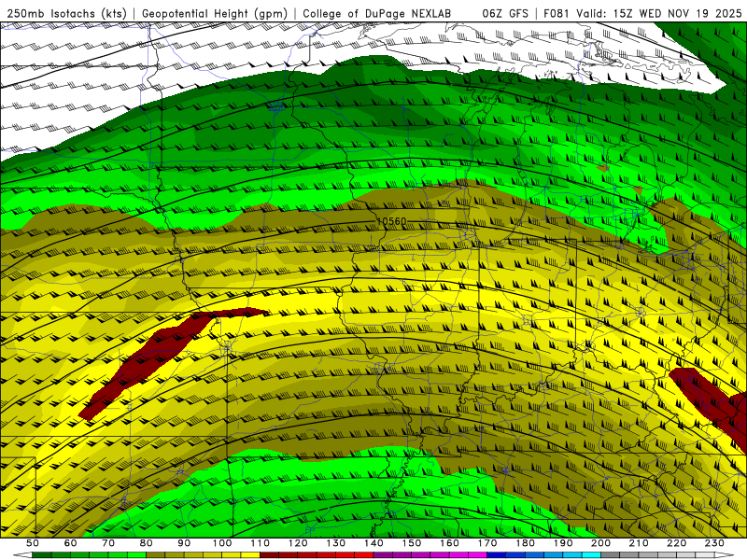Image resolution: width=747 pixels, height=560 pixels.
Task: Click the '90' value on the color scale
Action: point(184,543)
